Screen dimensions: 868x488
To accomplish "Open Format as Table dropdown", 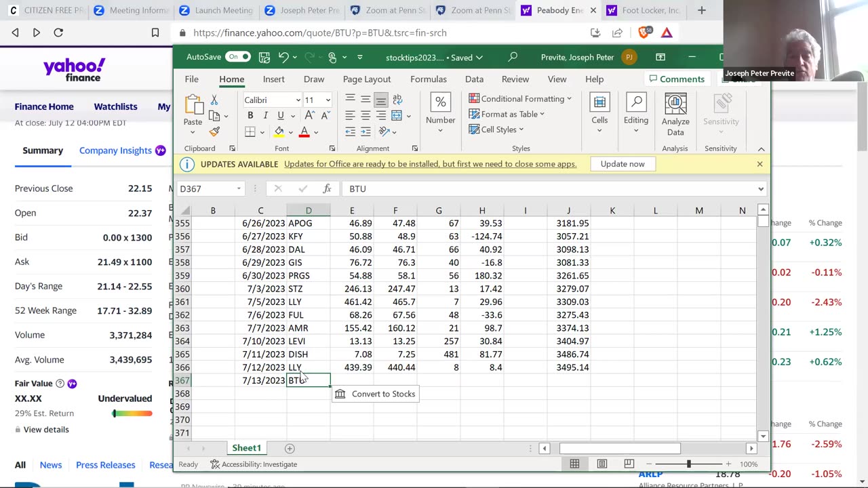I will [x=507, y=115].
